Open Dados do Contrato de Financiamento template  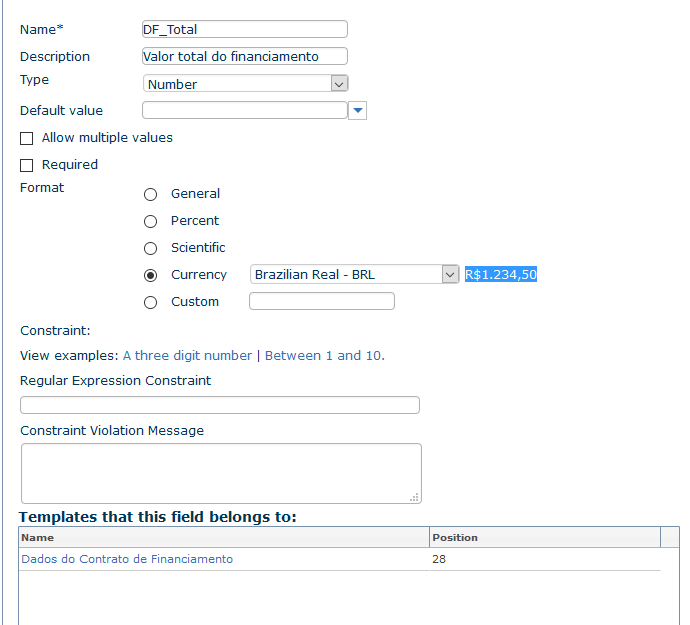[127, 559]
